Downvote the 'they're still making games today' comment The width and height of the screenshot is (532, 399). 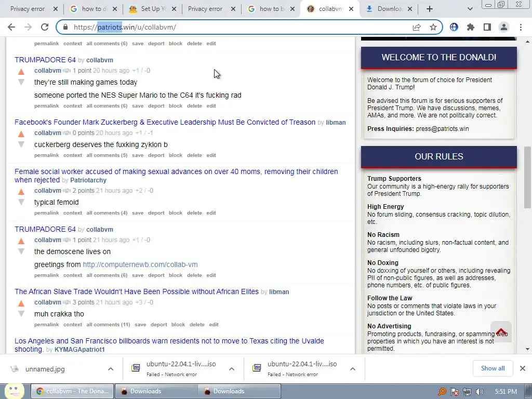point(21,82)
